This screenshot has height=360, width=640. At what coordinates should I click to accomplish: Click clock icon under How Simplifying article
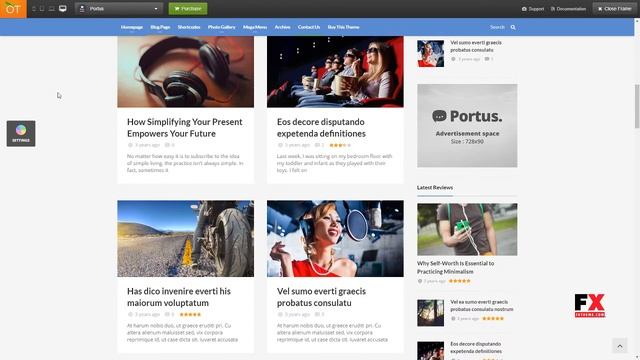point(130,145)
